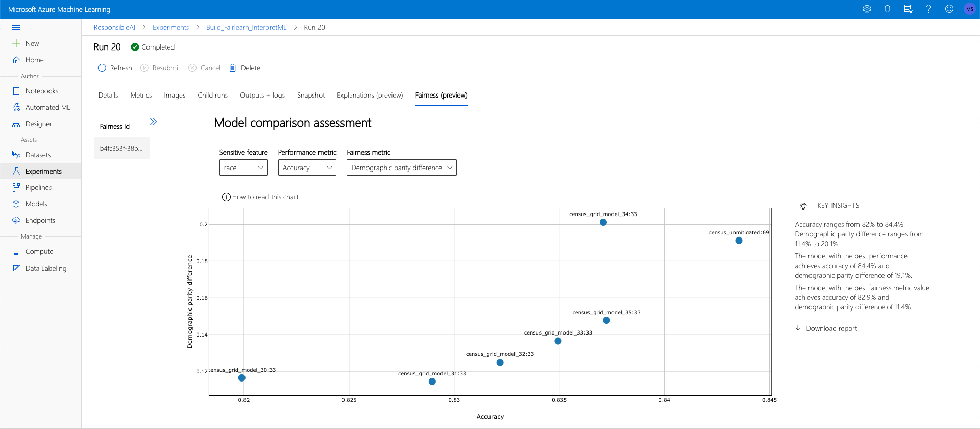980x429 pixels.
Task: Toggle the hamburger navigation menu
Action: point(16,27)
